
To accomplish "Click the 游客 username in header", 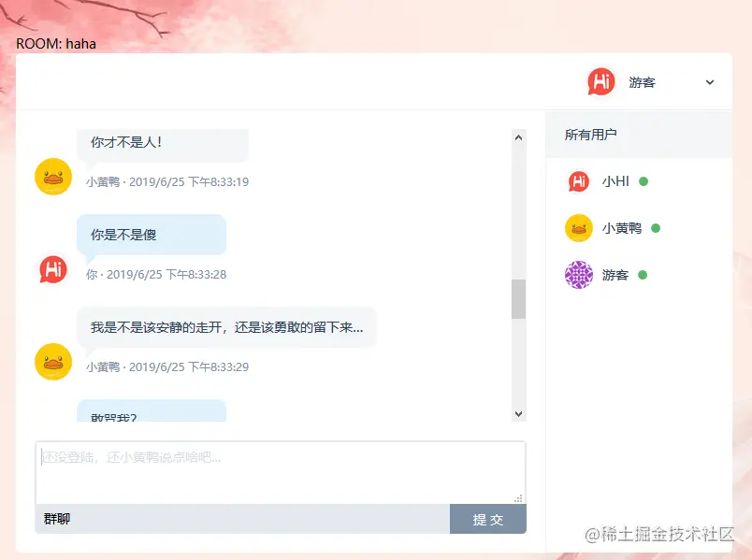I will coord(643,82).
